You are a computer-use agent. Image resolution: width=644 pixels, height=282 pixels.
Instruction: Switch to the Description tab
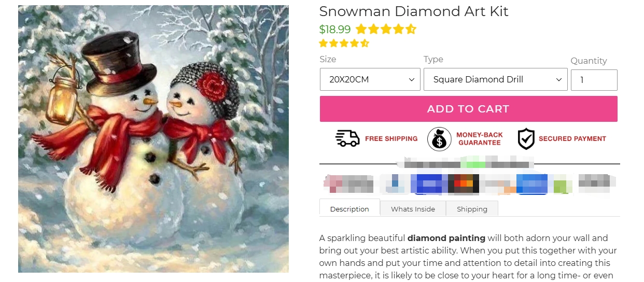(x=349, y=208)
